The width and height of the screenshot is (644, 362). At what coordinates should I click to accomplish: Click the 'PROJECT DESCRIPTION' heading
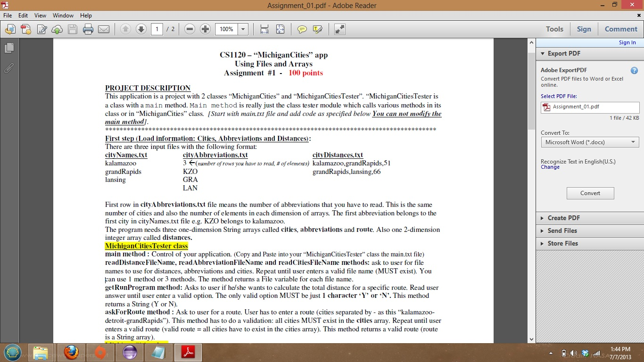tap(148, 88)
